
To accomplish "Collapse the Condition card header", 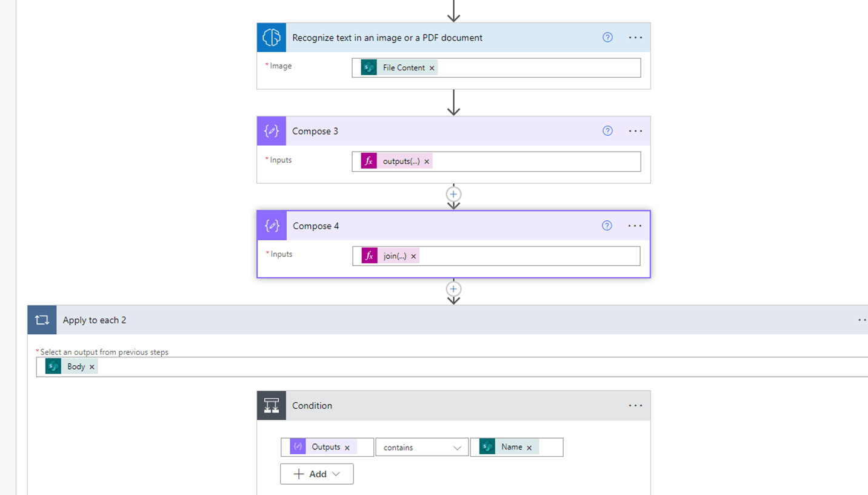I will point(453,405).
